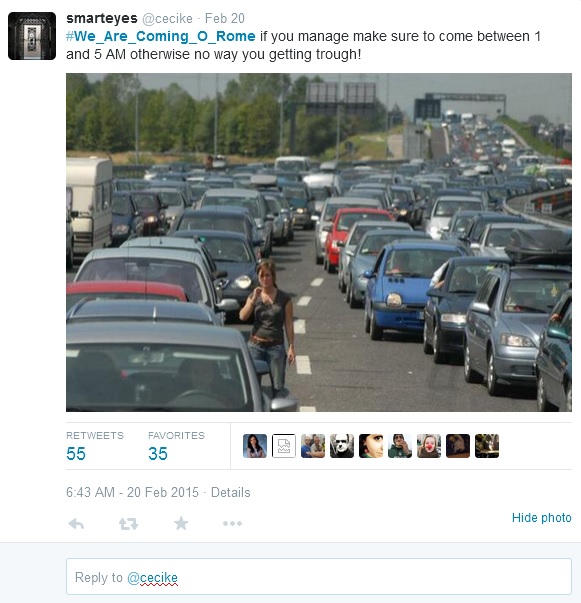Image resolution: width=581 pixels, height=603 pixels.
Task: Open the smarteyes profile avatar
Action: click(x=32, y=36)
